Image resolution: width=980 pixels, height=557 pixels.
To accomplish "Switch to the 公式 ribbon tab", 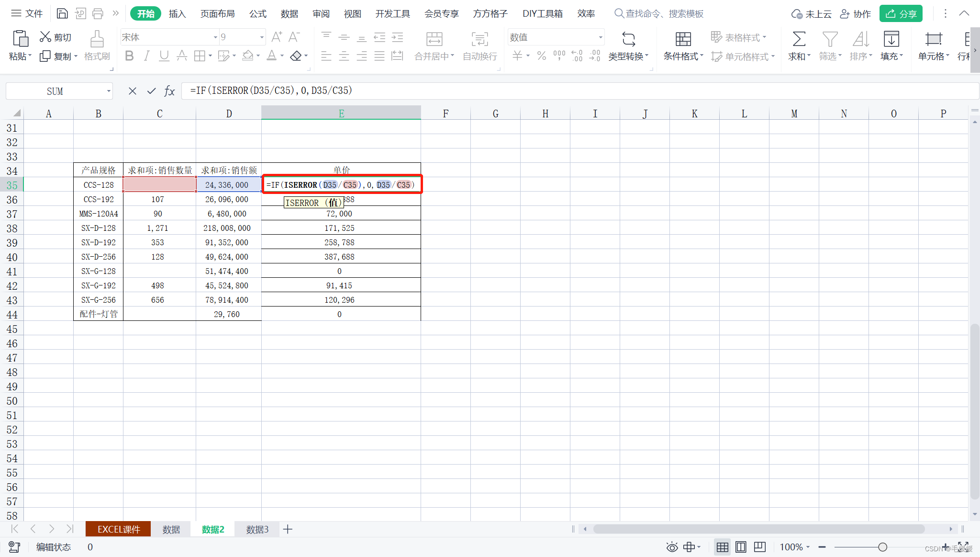I will click(258, 13).
